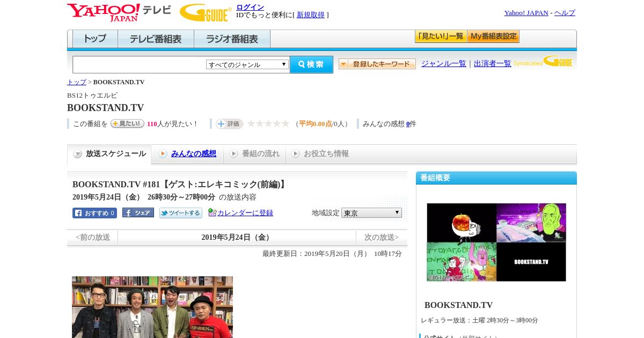The width and height of the screenshot is (644, 338).
Task: Click the レギュラー放送 schedule text
Action: [480, 320]
